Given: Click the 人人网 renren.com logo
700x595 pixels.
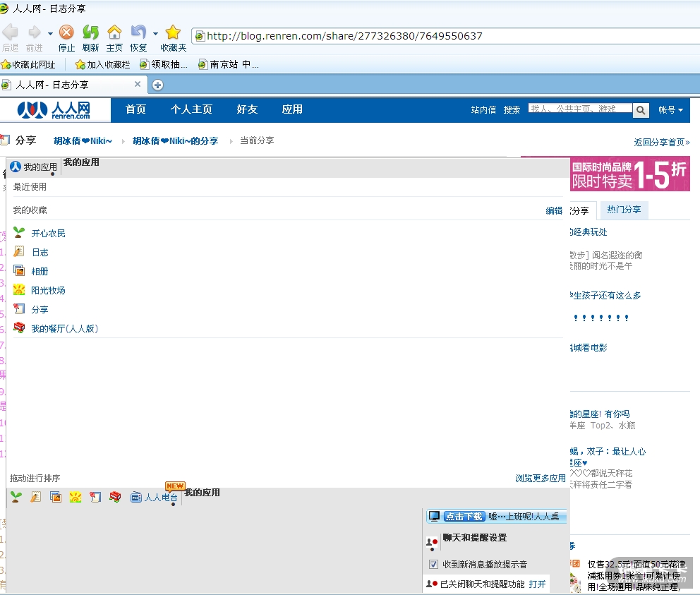Looking at the screenshot, I should coord(54,110).
